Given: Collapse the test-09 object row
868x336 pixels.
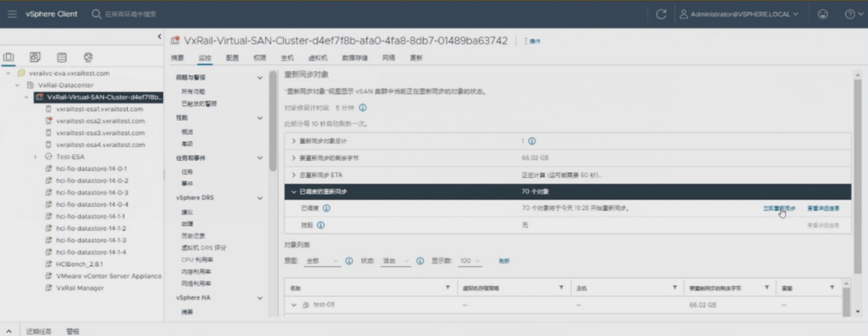Looking at the screenshot, I should (294, 305).
